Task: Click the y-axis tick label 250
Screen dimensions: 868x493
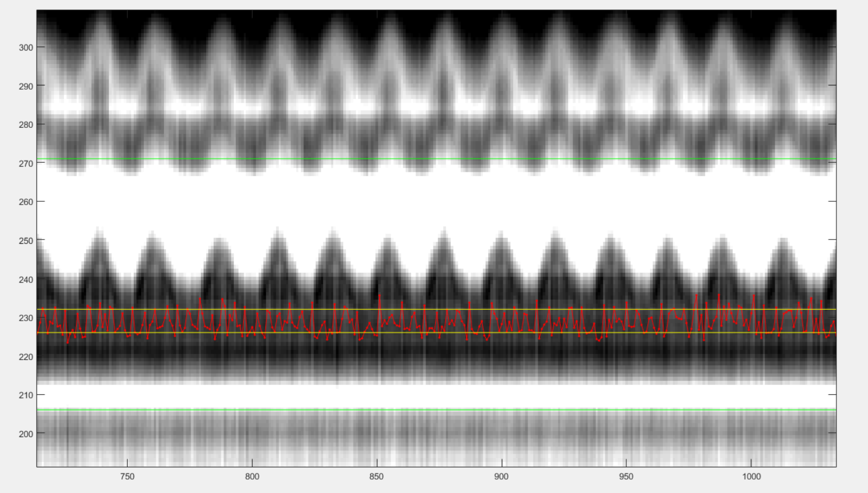Action: pyautogui.click(x=26, y=241)
